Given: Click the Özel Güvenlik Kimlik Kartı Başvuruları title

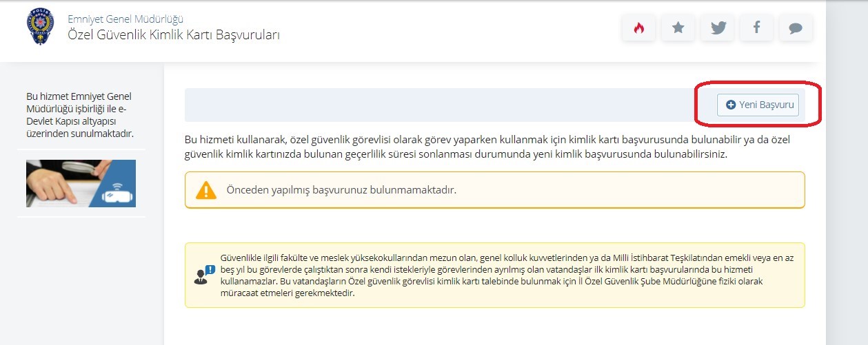Looking at the screenshot, I should [x=173, y=34].
